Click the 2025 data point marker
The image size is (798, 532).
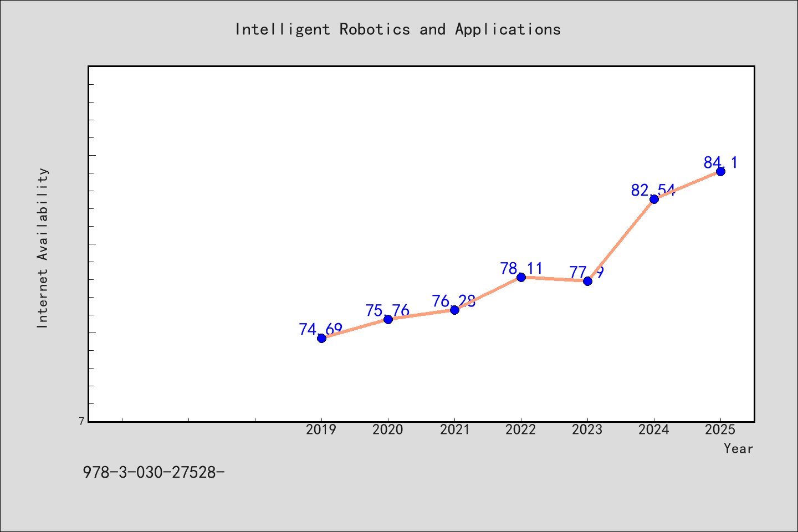(720, 171)
